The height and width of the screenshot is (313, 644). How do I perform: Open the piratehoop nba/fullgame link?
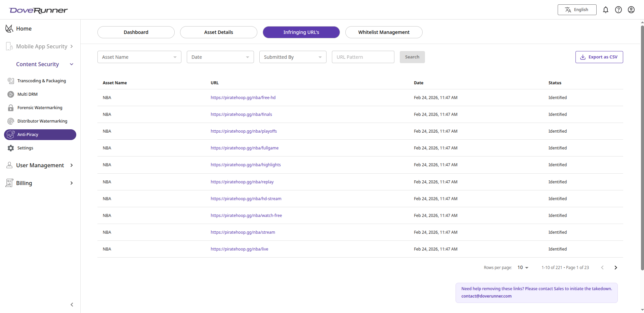pos(245,148)
